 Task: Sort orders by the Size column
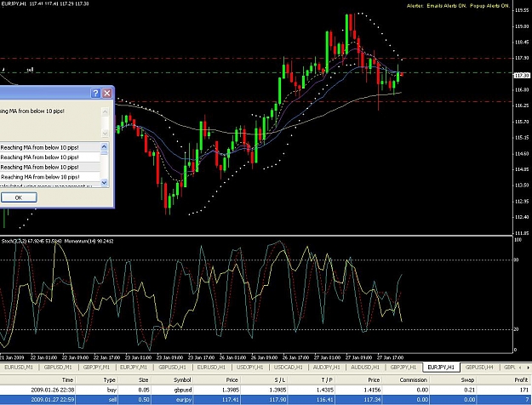[134, 379]
